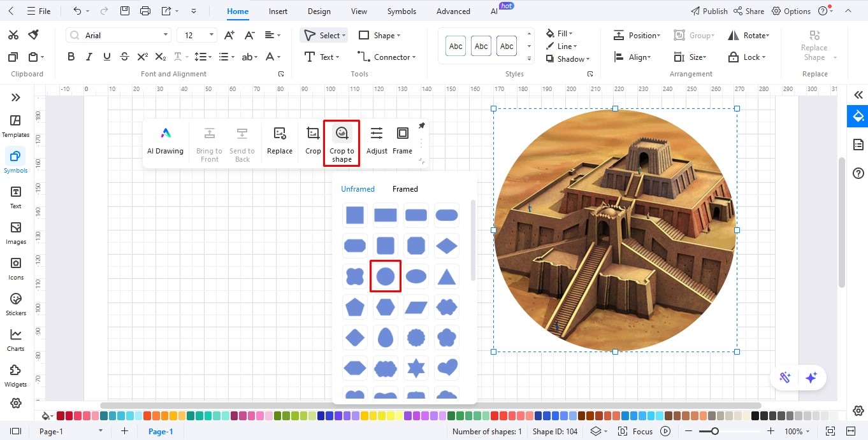Switch to the Design tab

pyautogui.click(x=319, y=11)
